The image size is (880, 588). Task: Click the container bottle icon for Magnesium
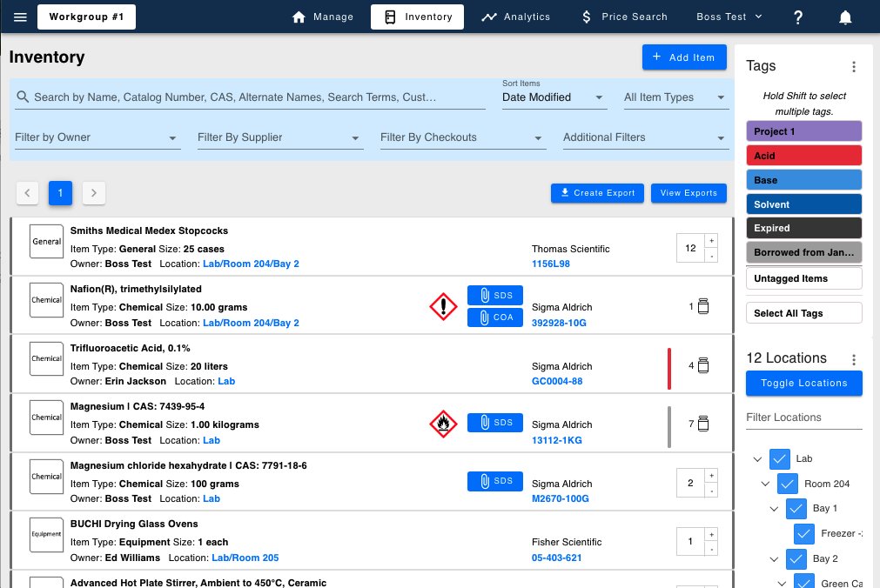point(703,424)
